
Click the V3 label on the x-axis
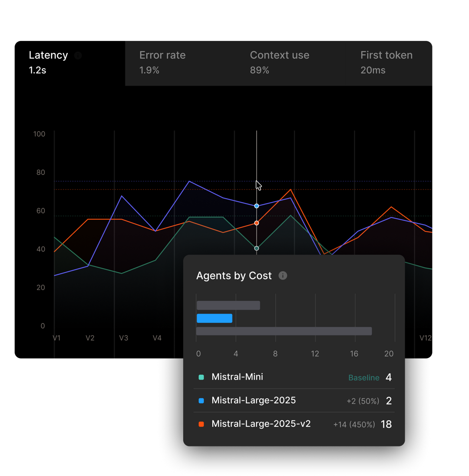pos(124,338)
